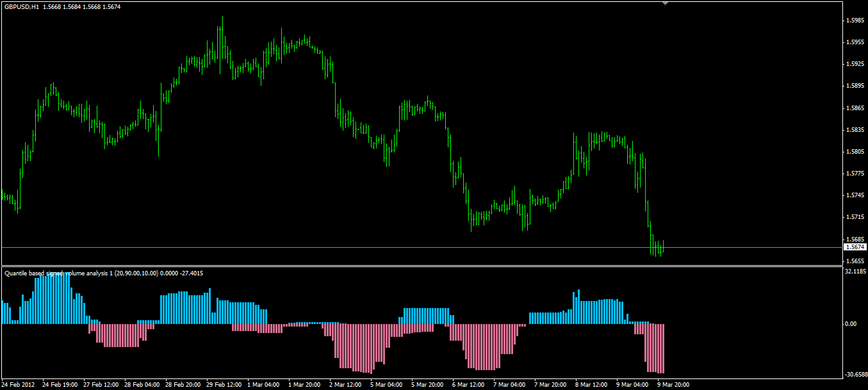
Task: Select the 24 Feb 2012 date label
Action: 19,385
